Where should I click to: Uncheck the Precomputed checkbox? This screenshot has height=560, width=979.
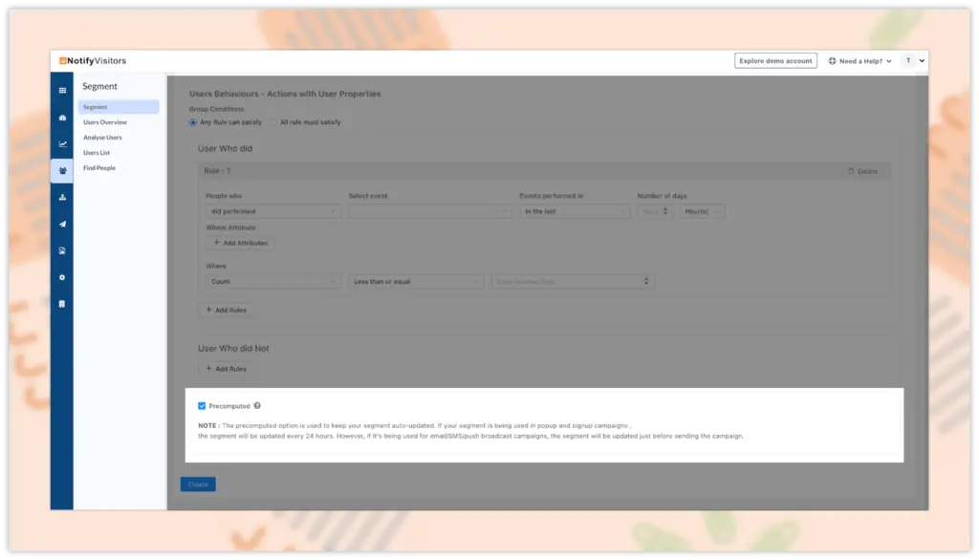[202, 406]
